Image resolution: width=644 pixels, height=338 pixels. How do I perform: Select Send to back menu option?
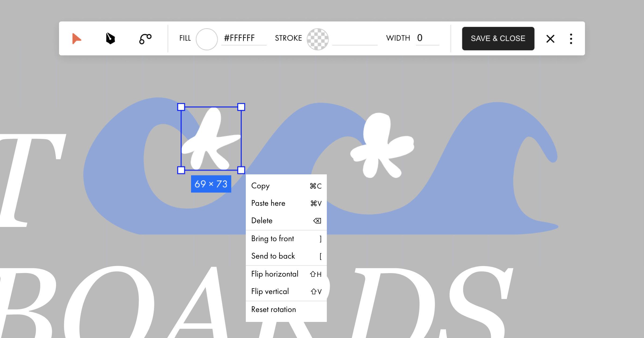click(286, 256)
